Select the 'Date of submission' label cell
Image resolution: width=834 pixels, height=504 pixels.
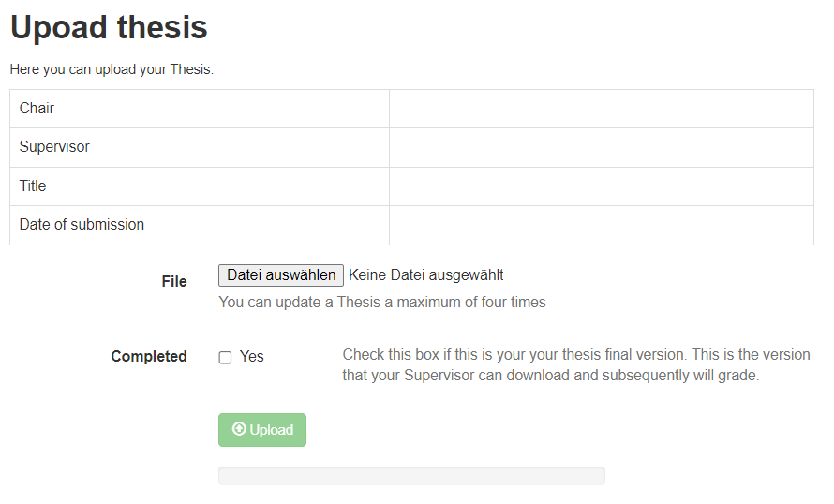coord(199,225)
